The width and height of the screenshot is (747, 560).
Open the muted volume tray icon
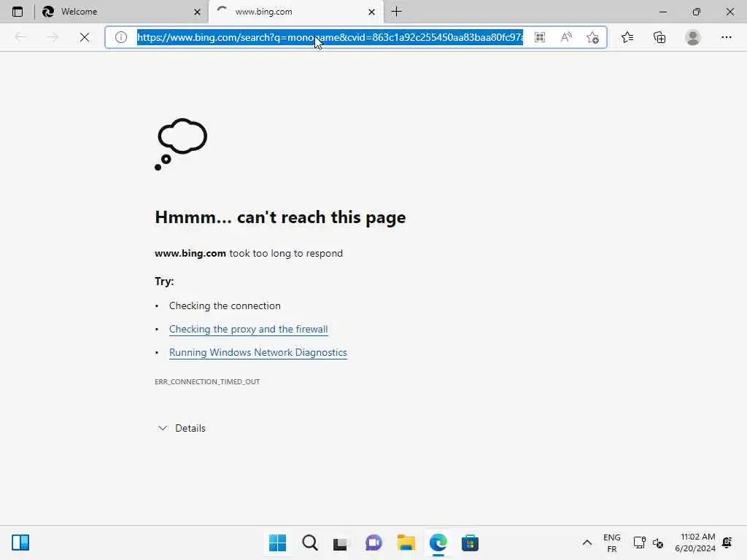click(658, 542)
